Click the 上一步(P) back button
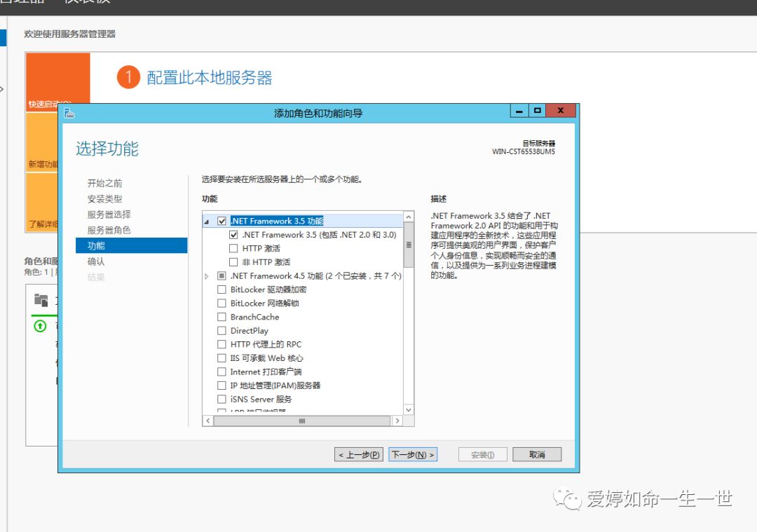Viewport: 757px width, 532px height. 359,455
